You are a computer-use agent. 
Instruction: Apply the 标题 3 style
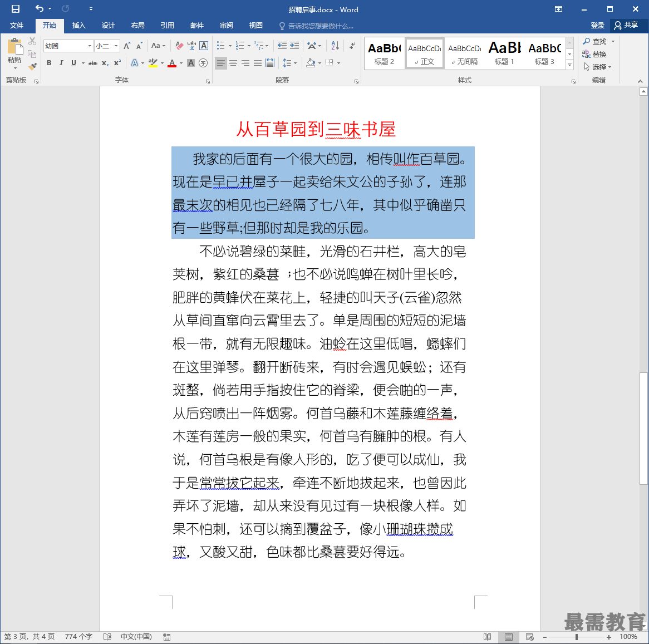tap(545, 54)
